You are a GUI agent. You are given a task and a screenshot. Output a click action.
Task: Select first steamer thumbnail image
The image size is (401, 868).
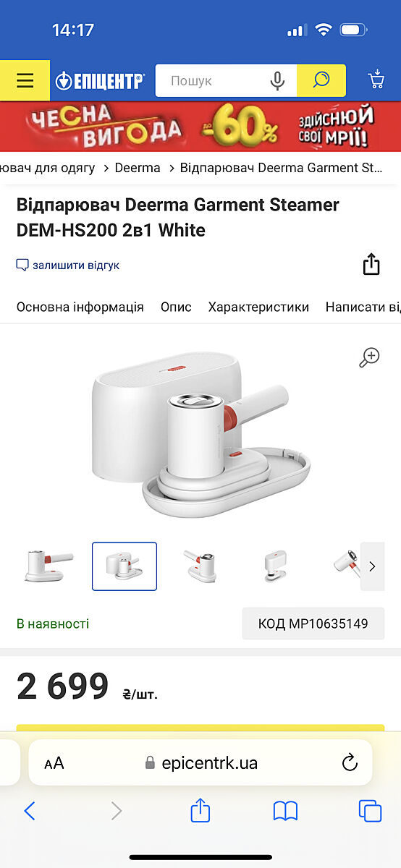(x=49, y=566)
